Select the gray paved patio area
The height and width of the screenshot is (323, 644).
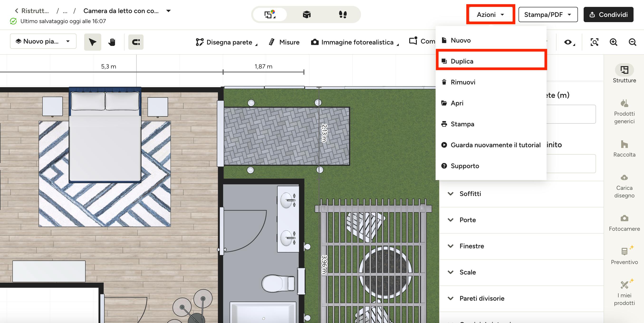point(287,136)
